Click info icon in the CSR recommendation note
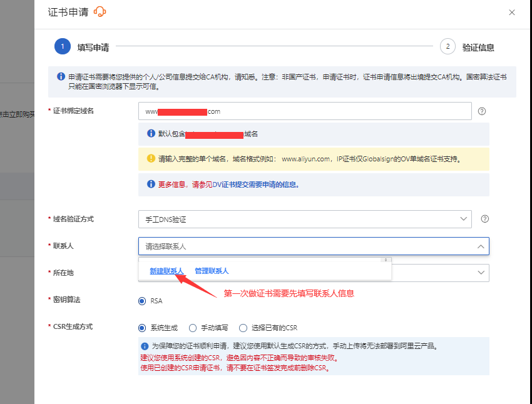This screenshot has height=404, width=532. point(145,346)
